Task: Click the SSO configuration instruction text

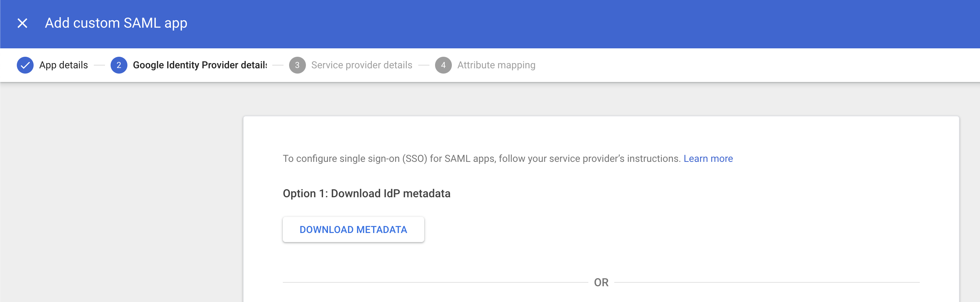Action: coord(481,158)
